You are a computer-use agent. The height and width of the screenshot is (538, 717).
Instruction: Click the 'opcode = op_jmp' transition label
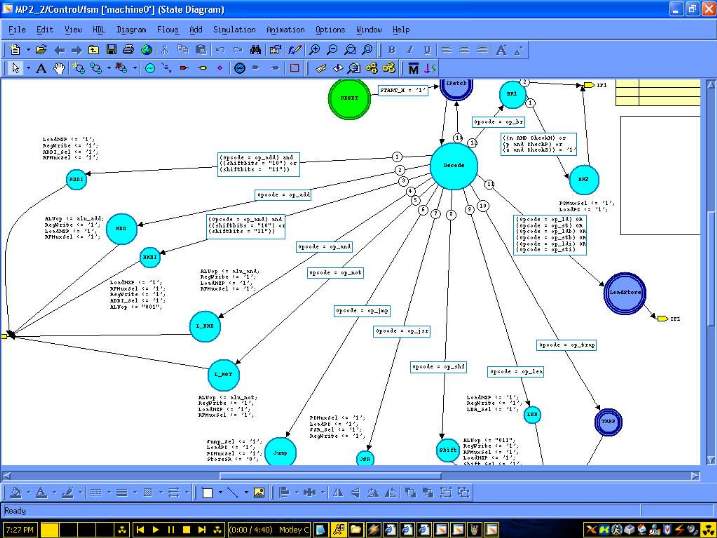(x=362, y=311)
